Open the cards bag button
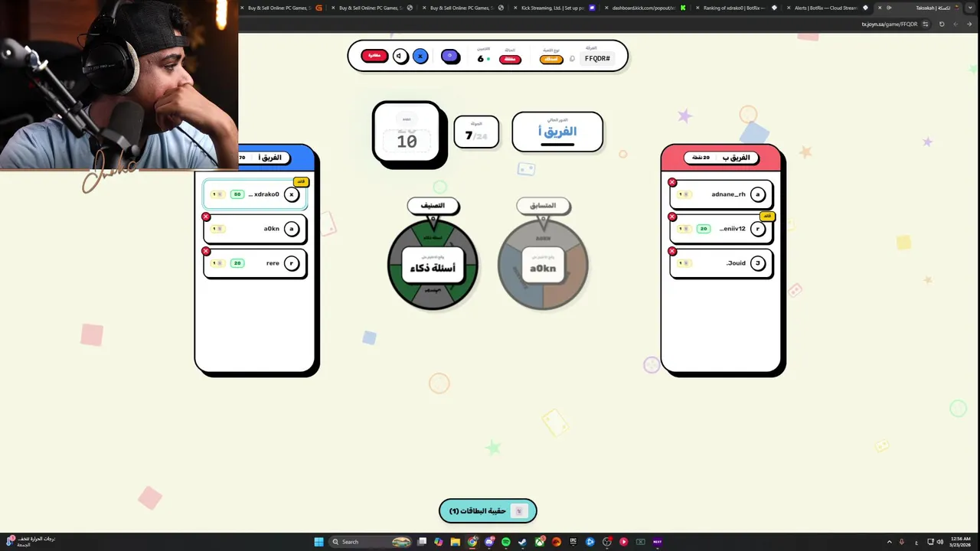 tap(488, 510)
